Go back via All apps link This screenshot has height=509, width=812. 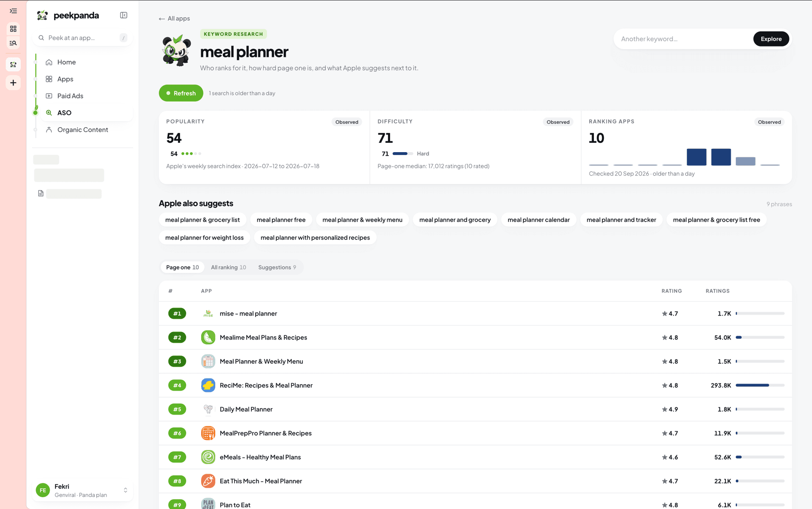(x=174, y=18)
